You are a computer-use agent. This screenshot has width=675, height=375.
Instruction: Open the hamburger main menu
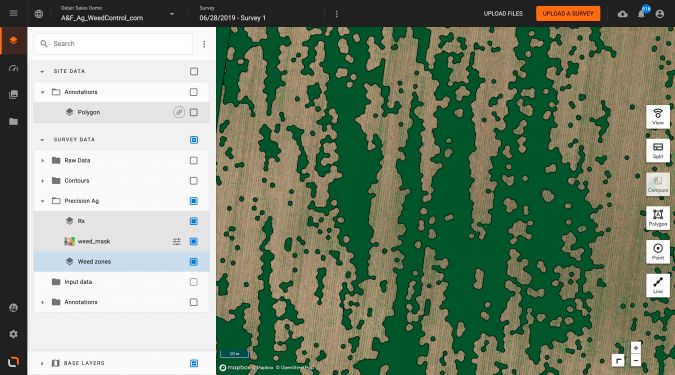coord(13,13)
